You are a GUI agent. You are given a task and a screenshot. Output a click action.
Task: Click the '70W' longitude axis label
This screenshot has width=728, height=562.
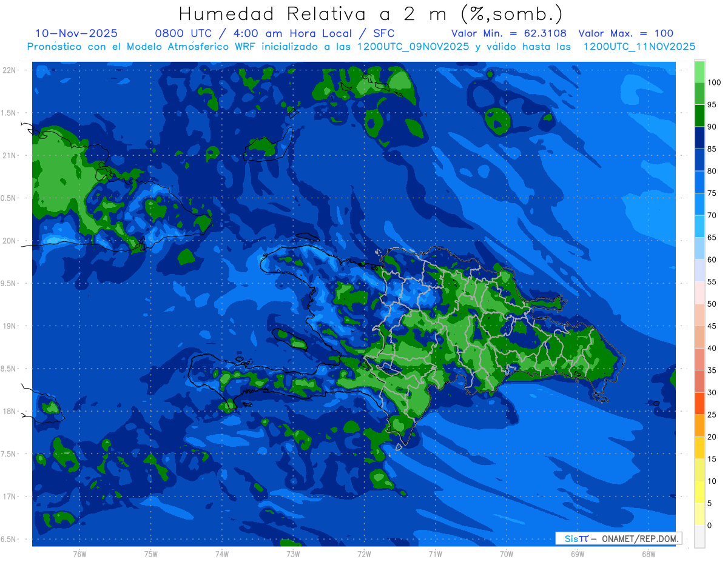point(507,554)
